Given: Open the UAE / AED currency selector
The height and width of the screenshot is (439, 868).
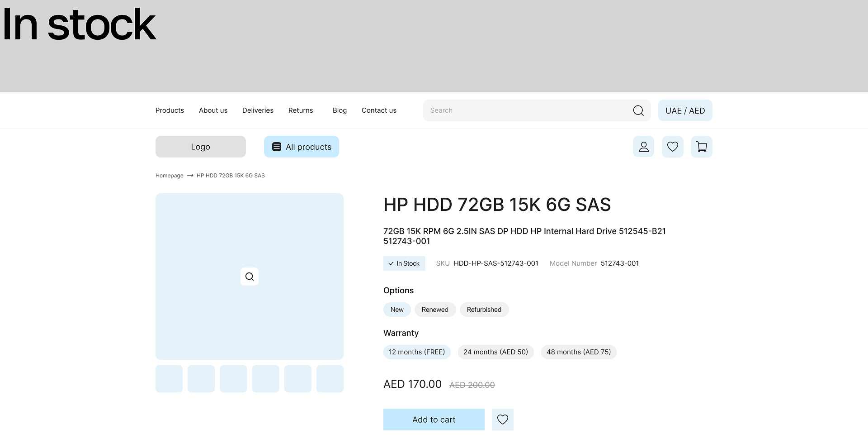Looking at the screenshot, I should coord(685,110).
